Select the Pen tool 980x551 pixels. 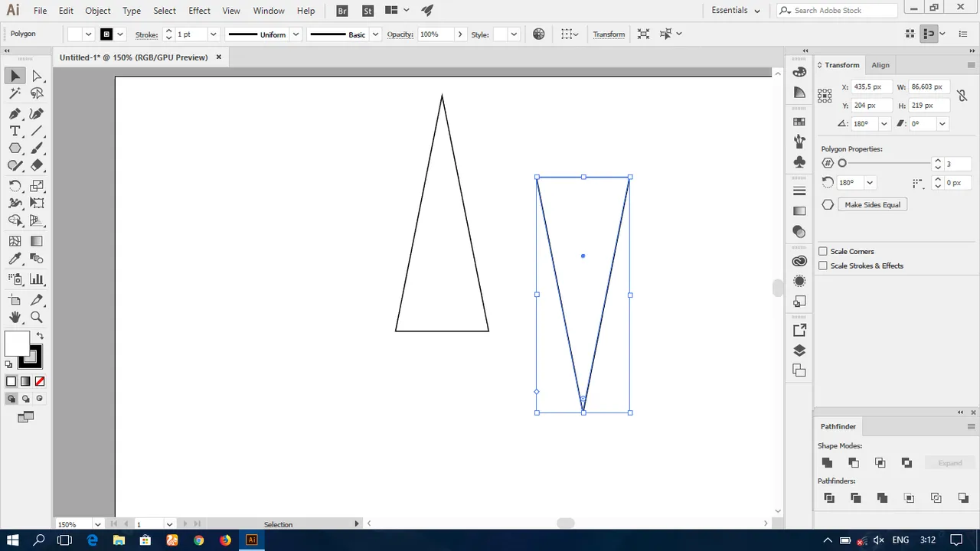click(15, 113)
